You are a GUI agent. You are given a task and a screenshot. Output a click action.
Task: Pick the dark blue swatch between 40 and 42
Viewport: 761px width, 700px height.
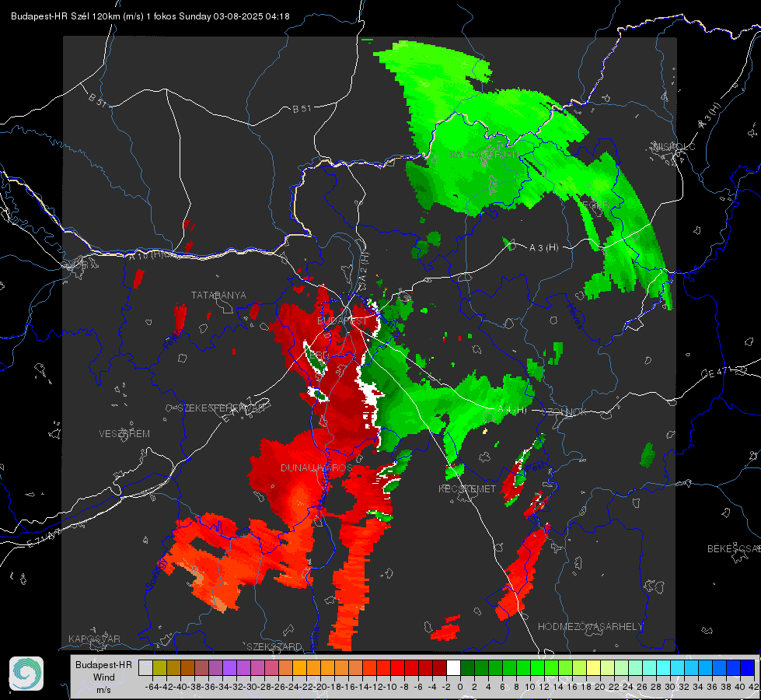coord(748,668)
